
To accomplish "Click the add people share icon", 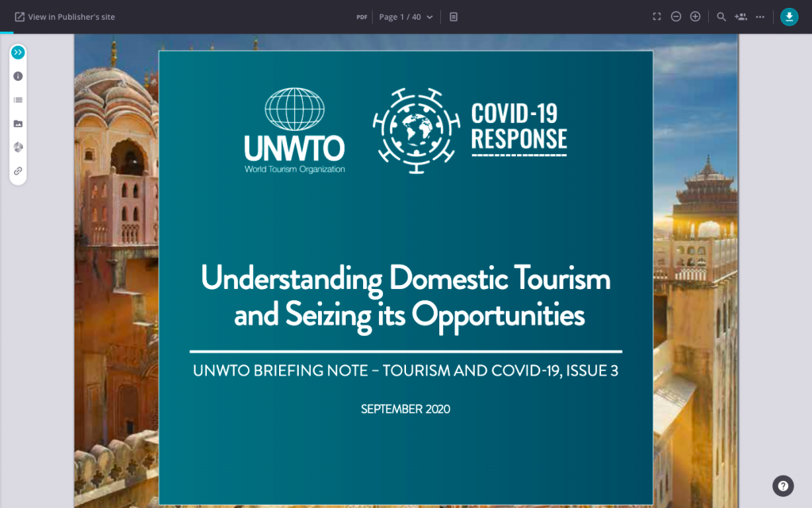I will point(741,17).
